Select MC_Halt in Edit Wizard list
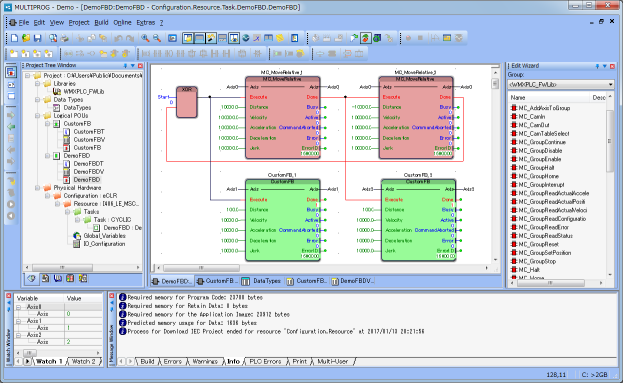The image size is (623, 383). 529,270
